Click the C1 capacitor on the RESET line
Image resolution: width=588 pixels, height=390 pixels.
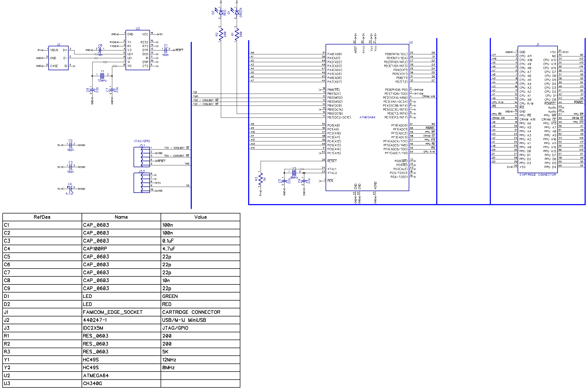pyautogui.click(x=166, y=50)
